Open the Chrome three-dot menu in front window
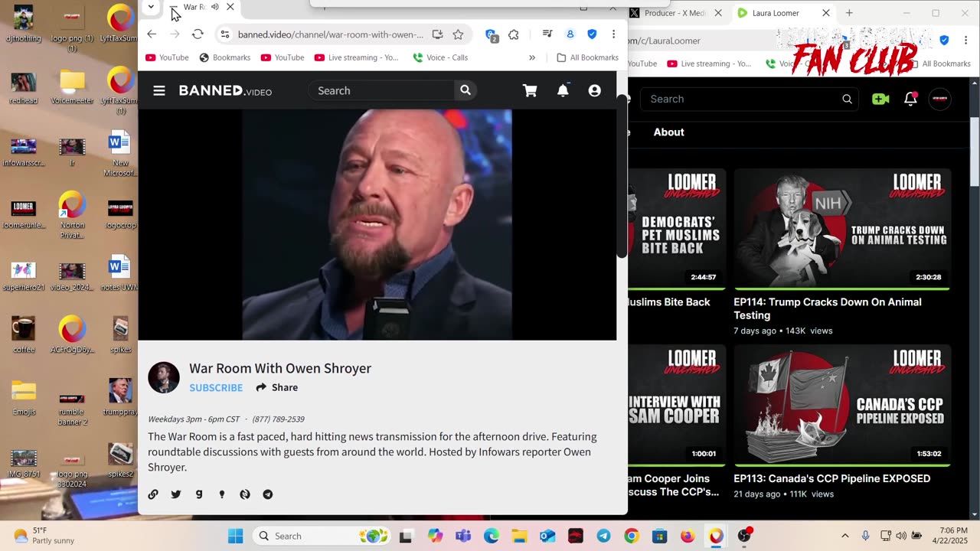980x551 pixels. pyautogui.click(x=613, y=34)
